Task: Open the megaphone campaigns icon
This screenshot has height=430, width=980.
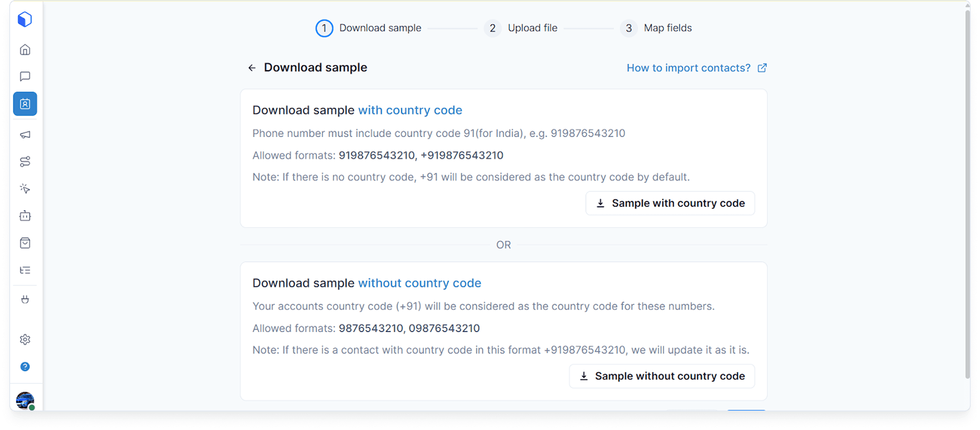Action: 25,135
